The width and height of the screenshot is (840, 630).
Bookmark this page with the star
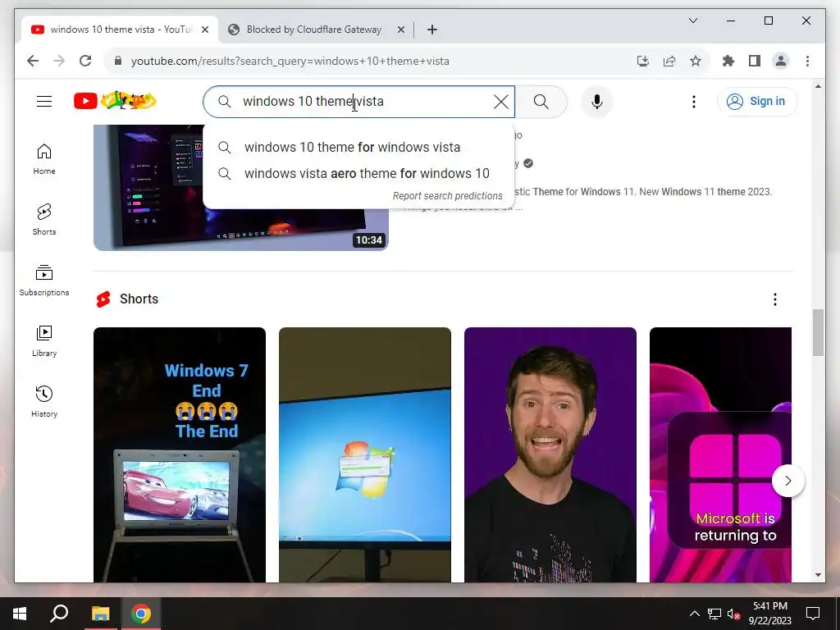tap(696, 61)
